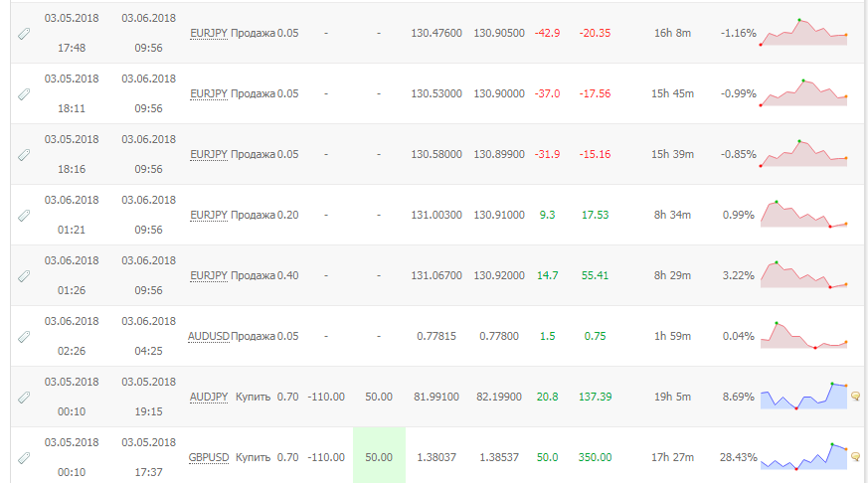Select the GBPUSD gain 28.43%
Image resolution: width=868 pixels, height=483 pixels.
[x=739, y=457]
